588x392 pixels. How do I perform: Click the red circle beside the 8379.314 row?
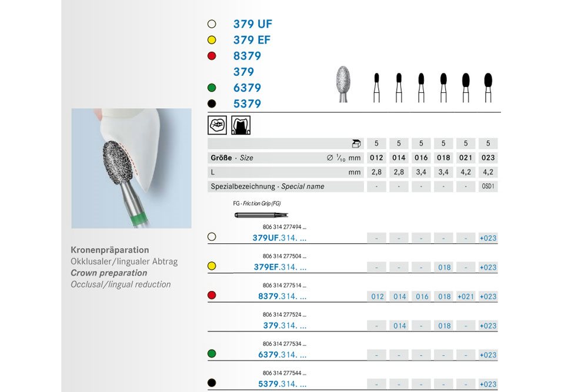pos(212,296)
